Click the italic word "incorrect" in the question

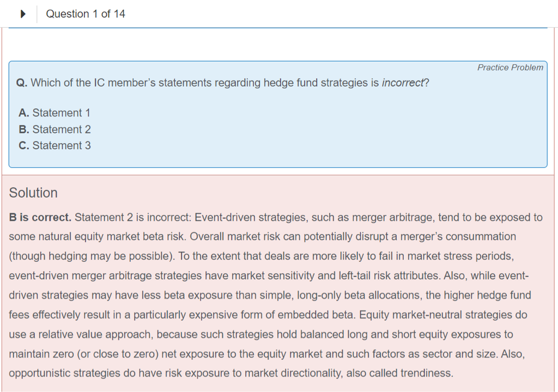[402, 83]
